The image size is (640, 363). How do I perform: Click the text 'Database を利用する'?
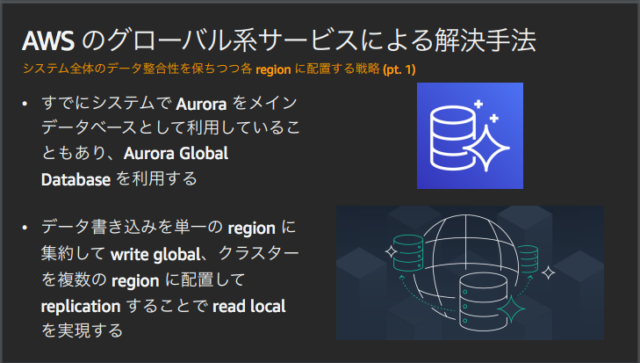(119, 179)
